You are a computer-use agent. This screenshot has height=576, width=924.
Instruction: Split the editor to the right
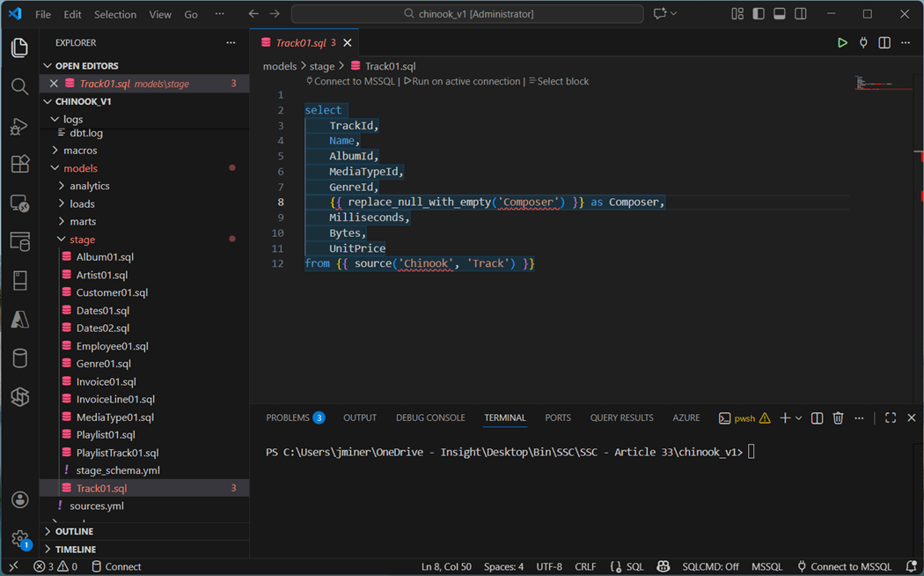[884, 42]
